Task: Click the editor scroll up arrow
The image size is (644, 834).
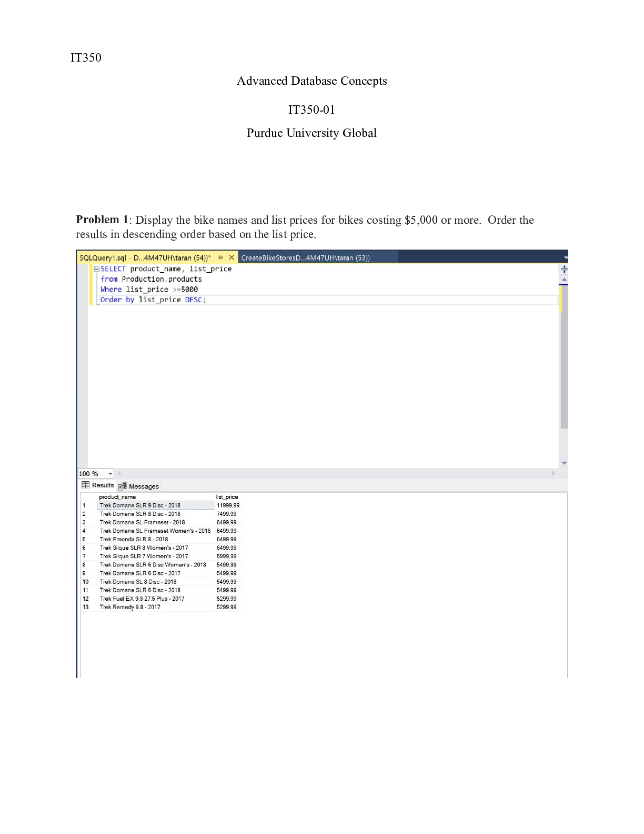Action: (x=564, y=279)
